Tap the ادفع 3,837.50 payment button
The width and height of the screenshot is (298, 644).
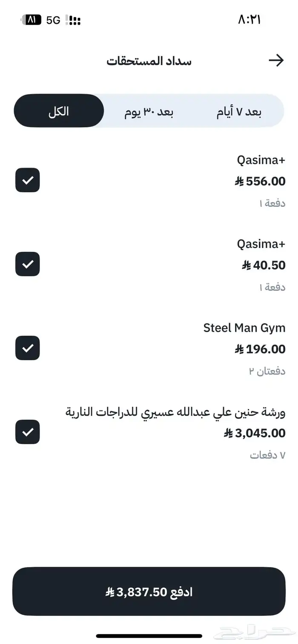click(x=149, y=591)
